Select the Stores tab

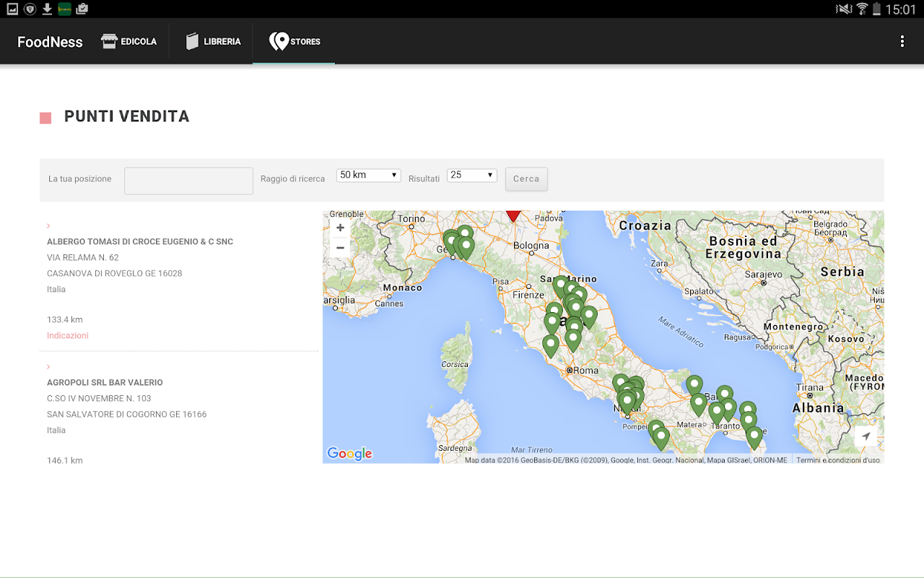click(x=295, y=41)
